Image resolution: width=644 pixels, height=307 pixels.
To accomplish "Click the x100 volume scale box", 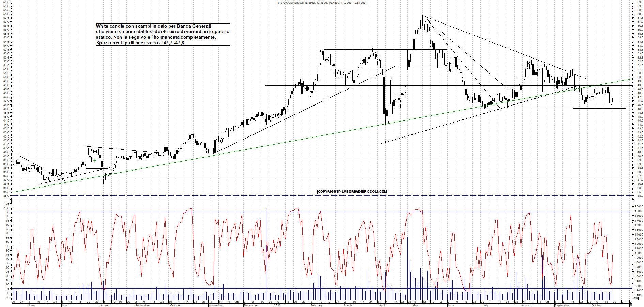I will point(635,298).
